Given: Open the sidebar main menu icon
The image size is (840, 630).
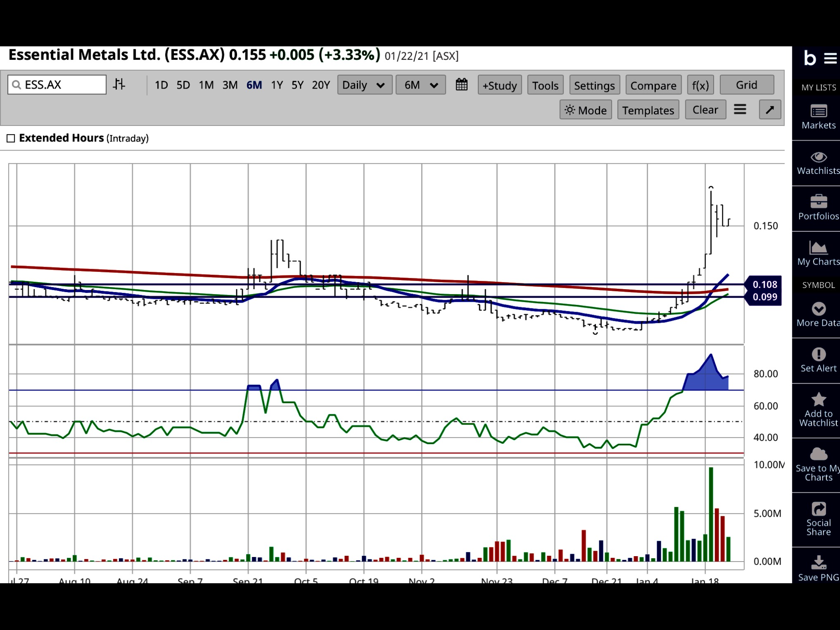Looking at the screenshot, I should click(831, 58).
